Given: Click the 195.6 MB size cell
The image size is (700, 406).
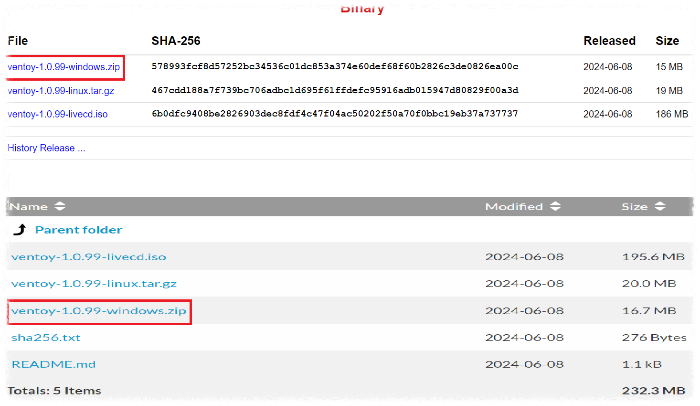Looking at the screenshot, I should pyautogui.click(x=653, y=257).
